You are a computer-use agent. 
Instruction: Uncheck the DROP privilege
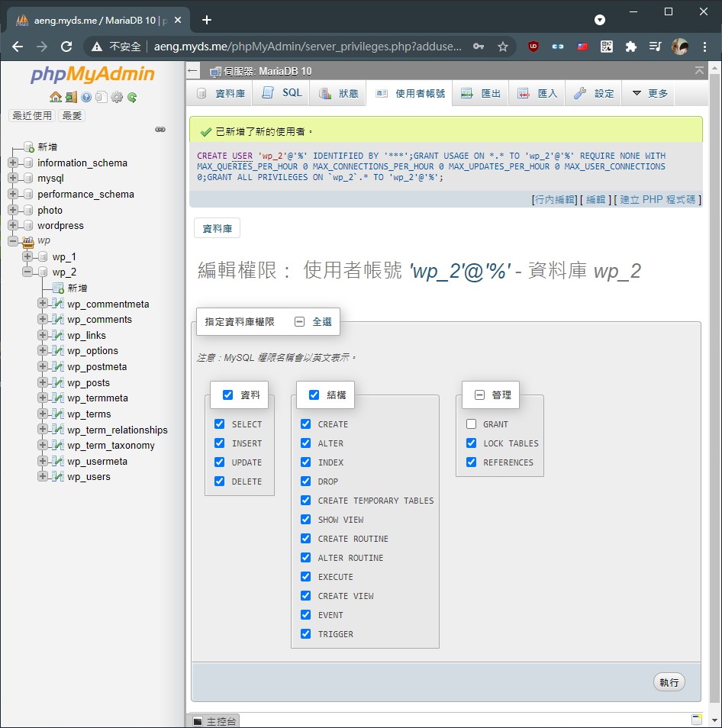point(305,481)
